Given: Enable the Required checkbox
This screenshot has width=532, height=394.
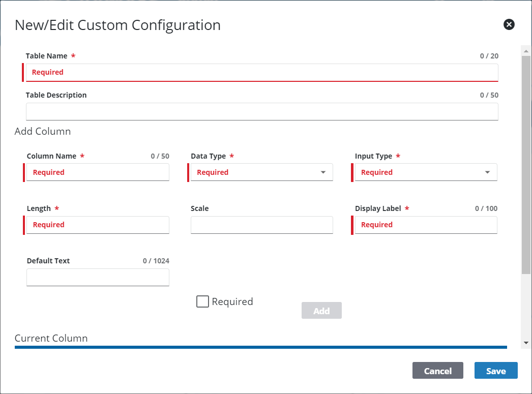Looking at the screenshot, I should [x=202, y=301].
